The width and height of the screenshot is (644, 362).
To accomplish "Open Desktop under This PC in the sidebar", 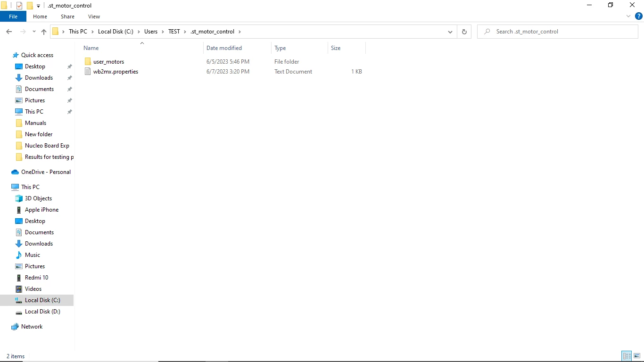I will tap(35, 221).
